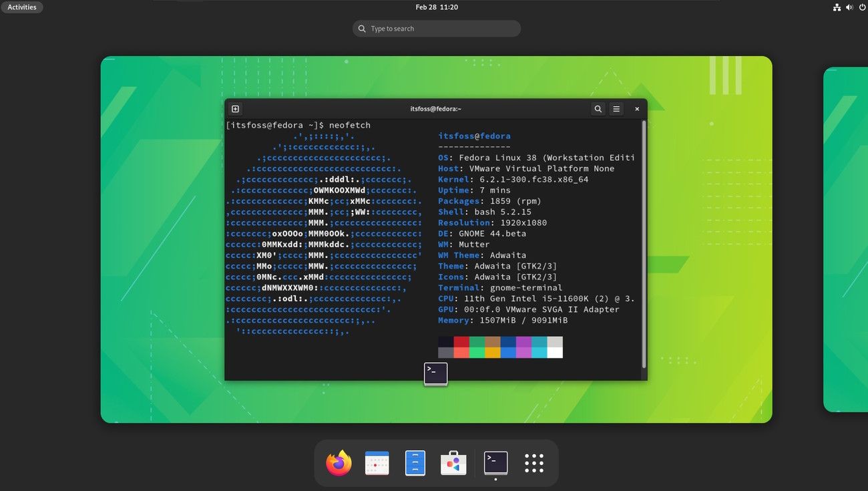Image resolution: width=868 pixels, height=491 pixels.
Task: Switch to the workspace on the right edge
Action: point(847,240)
